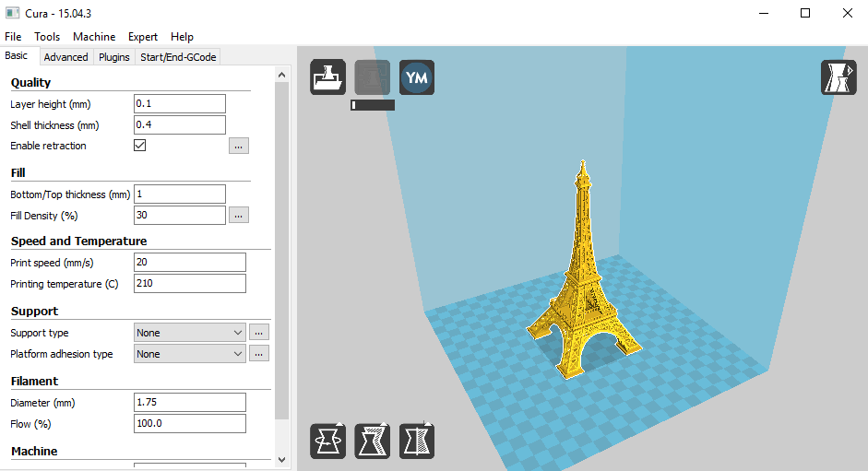Click the filament Diameter input field
868x471 pixels.
point(190,402)
